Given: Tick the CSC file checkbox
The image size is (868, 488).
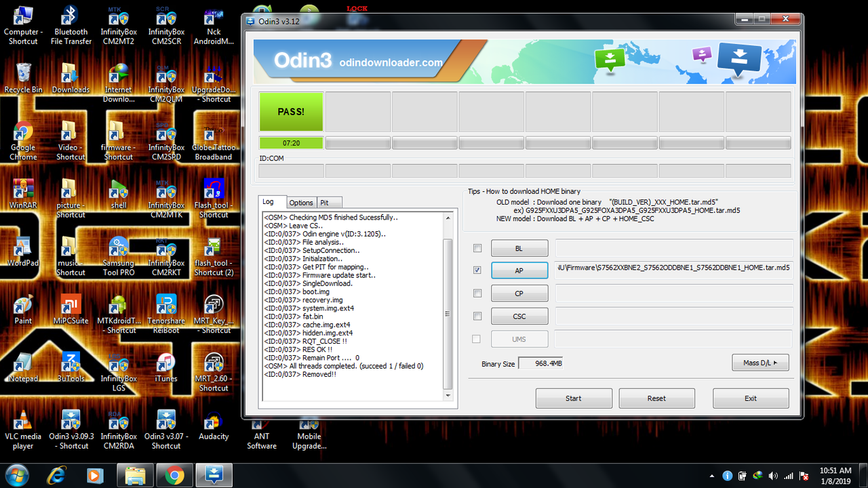Looking at the screenshot, I should pos(477,316).
